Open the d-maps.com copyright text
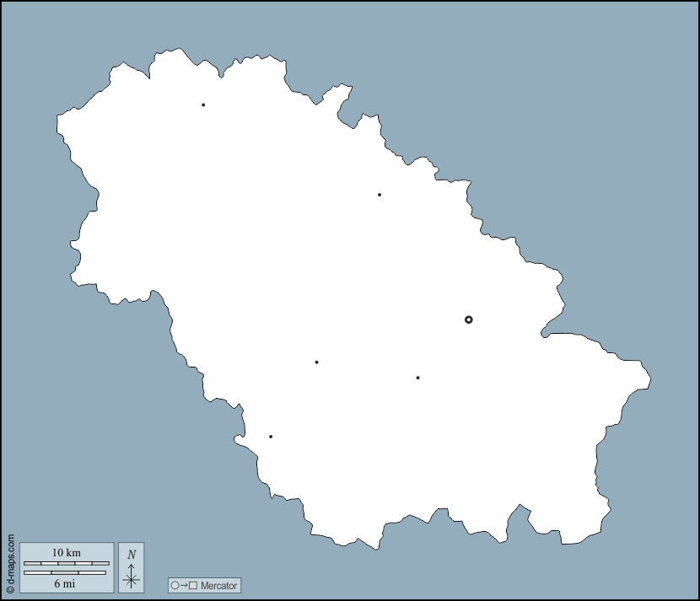 coord(10,561)
